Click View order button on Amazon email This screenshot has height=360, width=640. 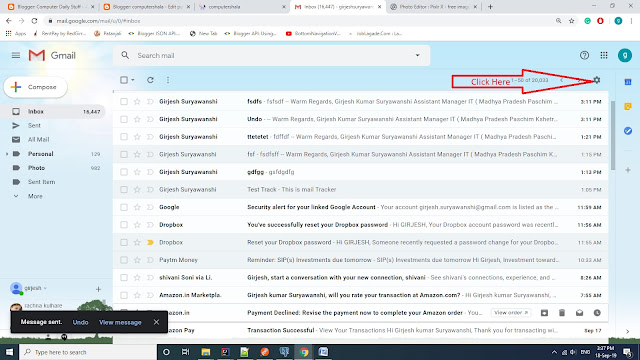click(511, 313)
